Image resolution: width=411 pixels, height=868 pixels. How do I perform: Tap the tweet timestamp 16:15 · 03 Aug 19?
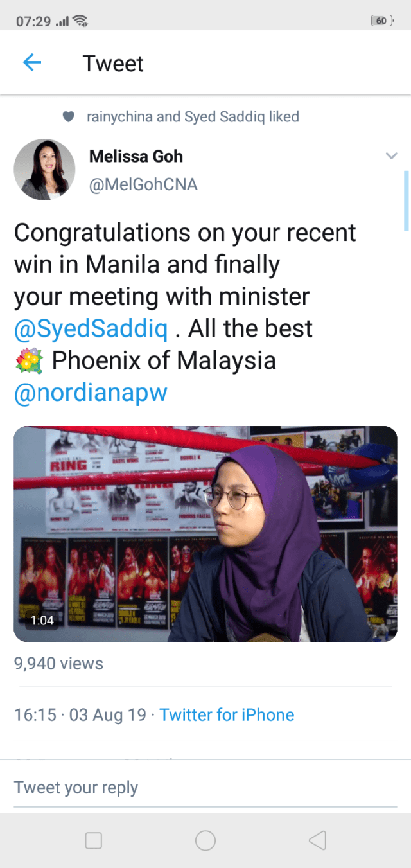pyautogui.click(x=80, y=715)
